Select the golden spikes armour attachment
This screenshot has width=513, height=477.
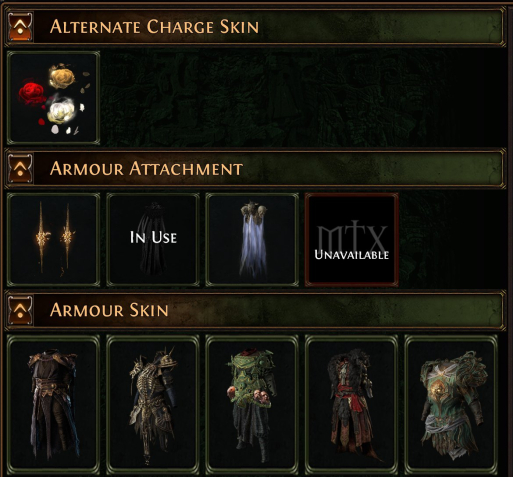pyautogui.click(x=53, y=240)
